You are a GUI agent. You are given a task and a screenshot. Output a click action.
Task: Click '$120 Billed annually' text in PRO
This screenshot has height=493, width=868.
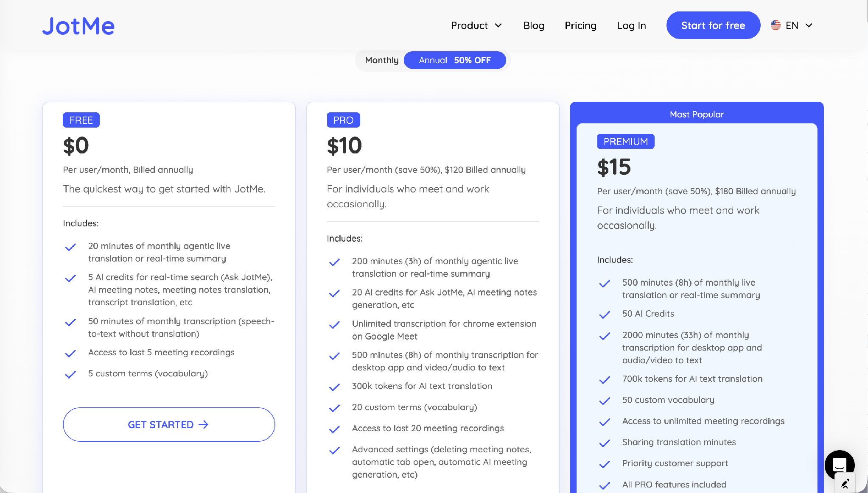point(485,170)
